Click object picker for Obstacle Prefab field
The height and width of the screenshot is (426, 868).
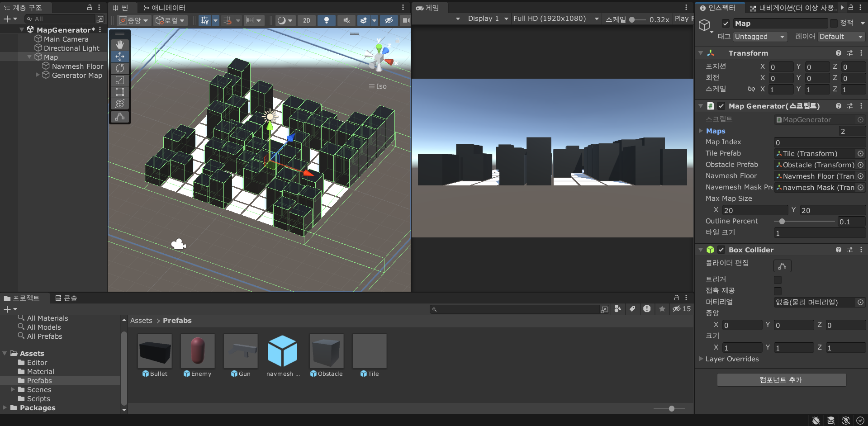861,165
